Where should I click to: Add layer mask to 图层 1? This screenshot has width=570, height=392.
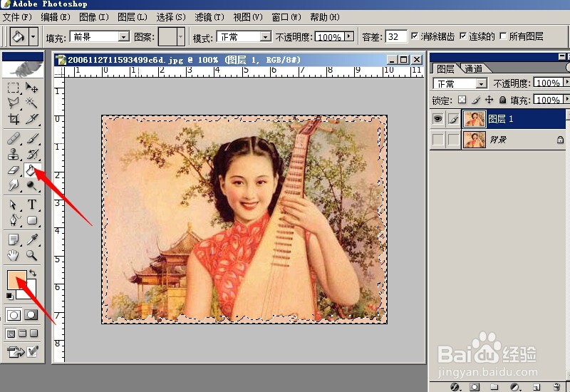click(475, 387)
